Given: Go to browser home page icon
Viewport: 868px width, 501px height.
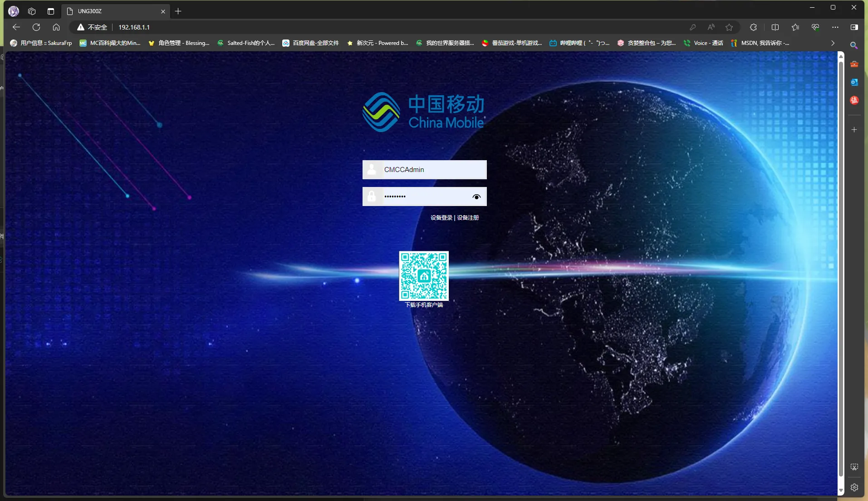Looking at the screenshot, I should click(56, 27).
